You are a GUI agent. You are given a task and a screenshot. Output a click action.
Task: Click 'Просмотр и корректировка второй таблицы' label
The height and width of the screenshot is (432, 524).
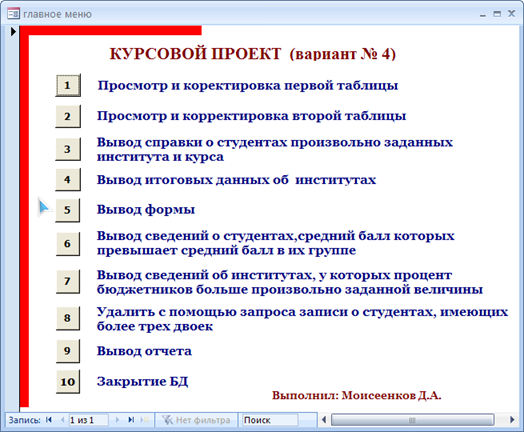251,116
